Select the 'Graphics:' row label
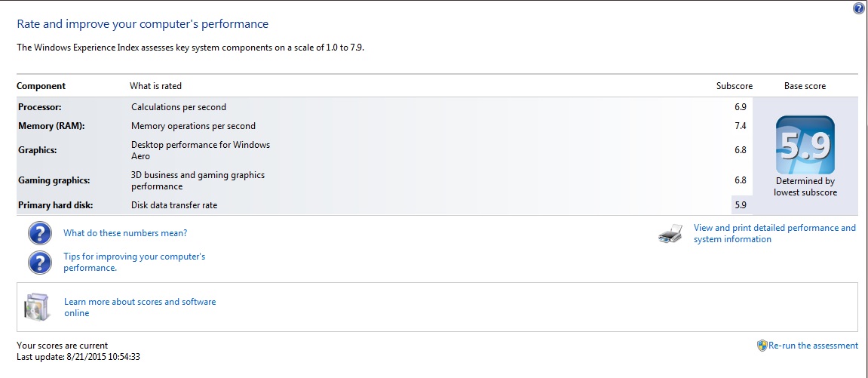 [x=38, y=150]
